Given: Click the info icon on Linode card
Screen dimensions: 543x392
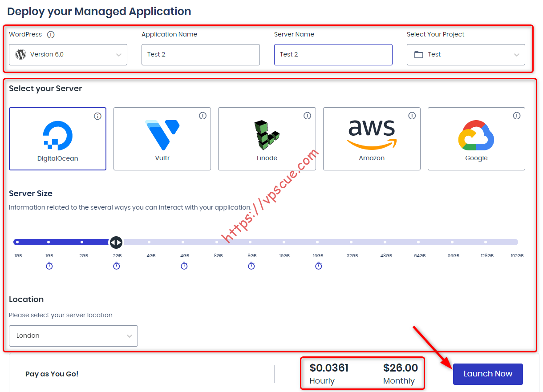Looking at the screenshot, I should coord(307,116).
